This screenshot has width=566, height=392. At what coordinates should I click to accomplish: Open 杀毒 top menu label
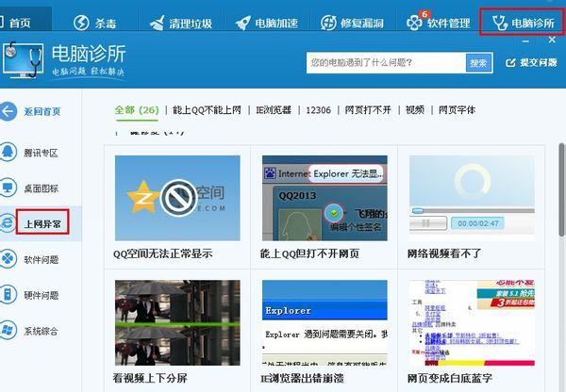coord(106,24)
